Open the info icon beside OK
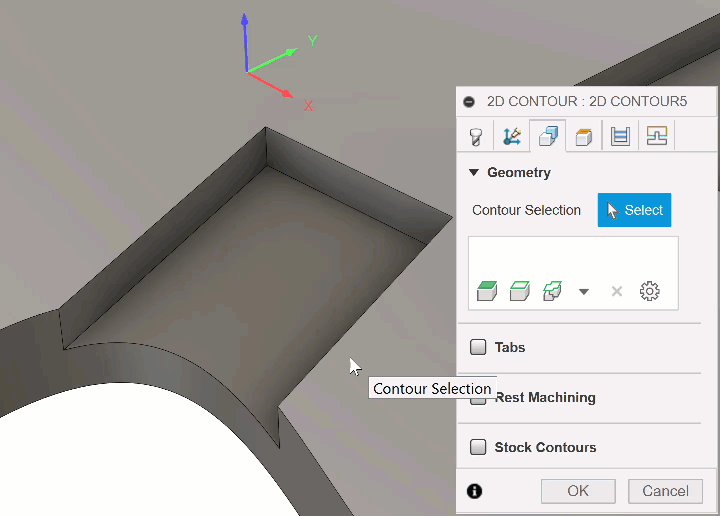 (x=474, y=491)
